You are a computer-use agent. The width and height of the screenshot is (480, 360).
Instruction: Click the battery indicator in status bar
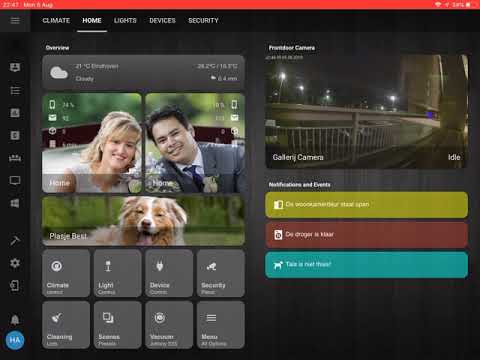[468, 5]
